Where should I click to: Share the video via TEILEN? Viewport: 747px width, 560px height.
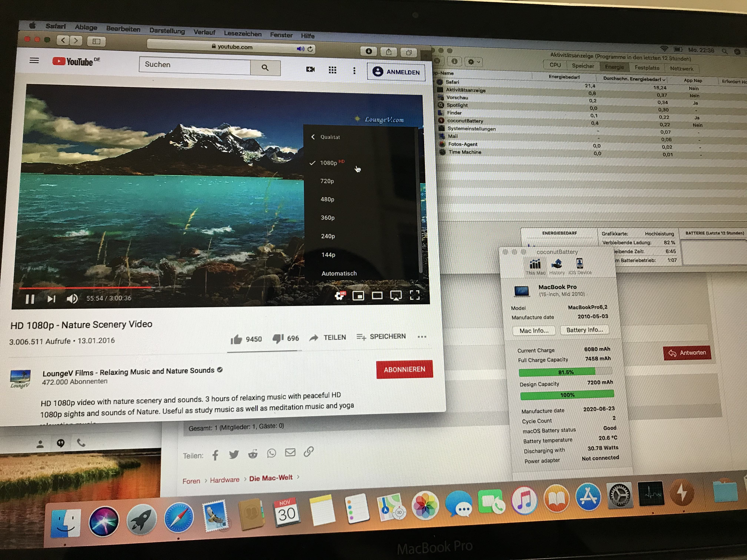click(328, 338)
